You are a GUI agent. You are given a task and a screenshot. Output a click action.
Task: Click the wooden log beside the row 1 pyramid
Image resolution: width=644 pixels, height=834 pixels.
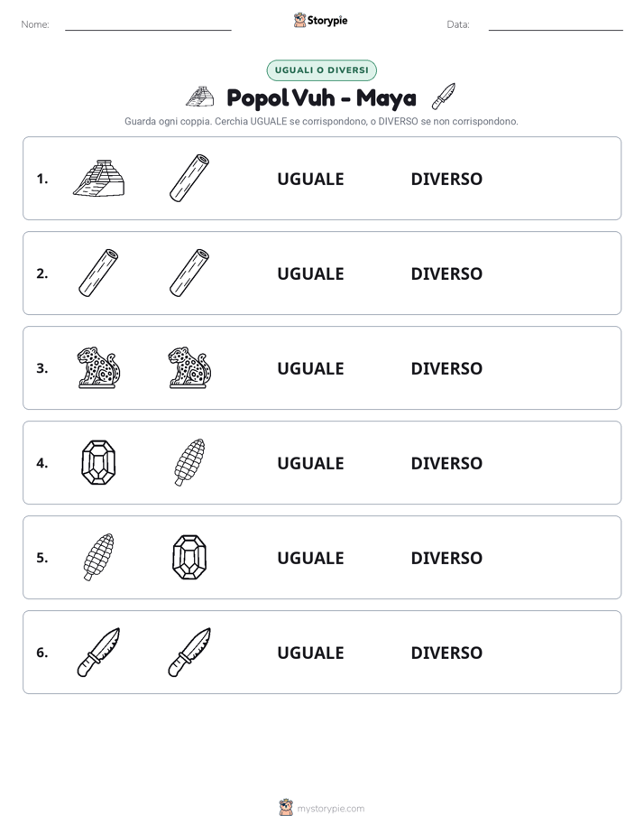189,178
